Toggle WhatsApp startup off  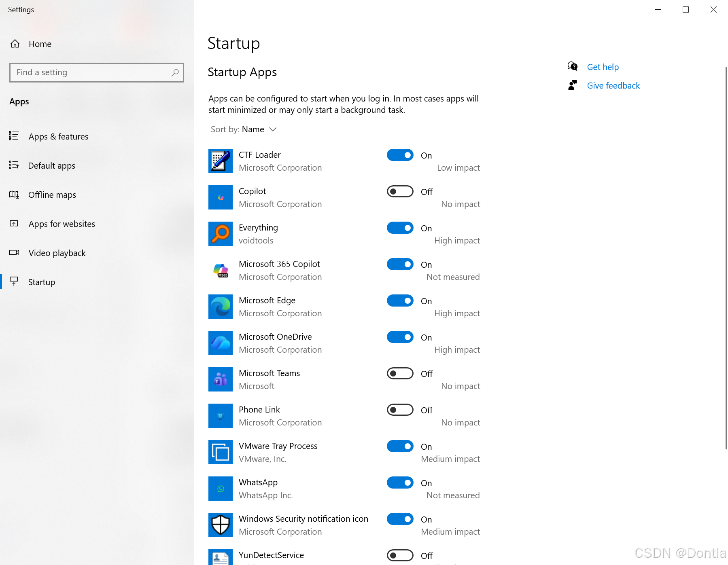tap(400, 482)
